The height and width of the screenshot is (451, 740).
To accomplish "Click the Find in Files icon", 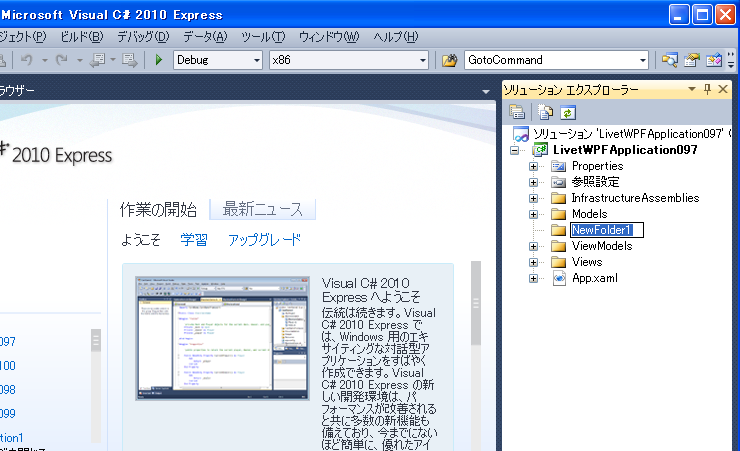I will (449, 60).
